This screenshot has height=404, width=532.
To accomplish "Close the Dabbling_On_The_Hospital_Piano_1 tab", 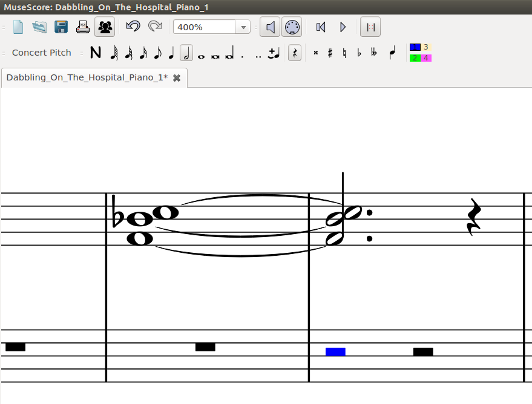I will pos(176,77).
